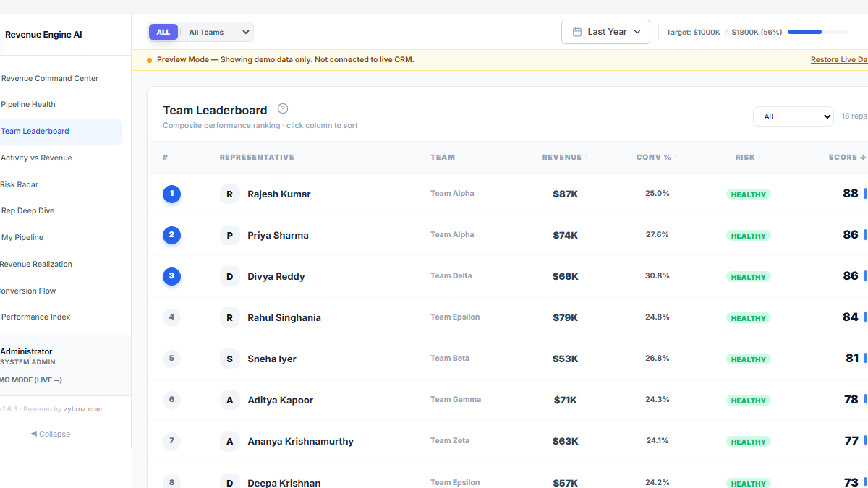The width and height of the screenshot is (868, 488).
Task: Open the Last Year date range dropdown
Action: [605, 32]
